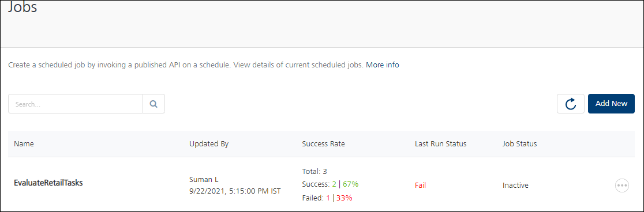The width and height of the screenshot is (644, 212).
Task: Click the magnifier search icon
Action: point(153,104)
